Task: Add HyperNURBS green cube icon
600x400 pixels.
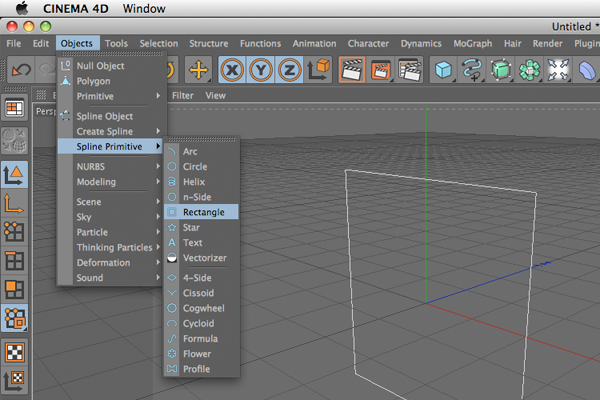Action: point(501,70)
